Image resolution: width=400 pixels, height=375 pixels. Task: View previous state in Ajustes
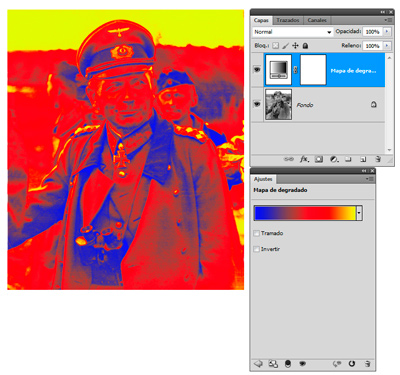(337, 364)
